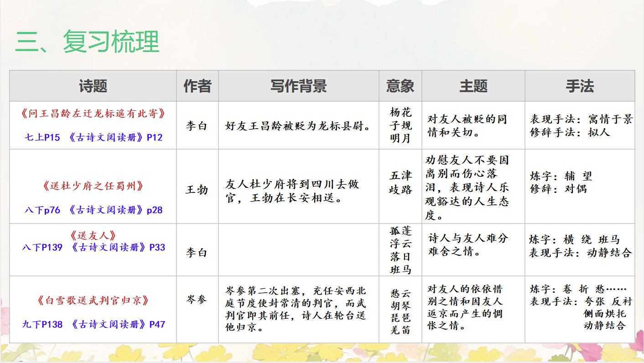The width and height of the screenshot is (644, 363).
Task: Click the slide title 三、复习梳理
Action: click(87, 42)
